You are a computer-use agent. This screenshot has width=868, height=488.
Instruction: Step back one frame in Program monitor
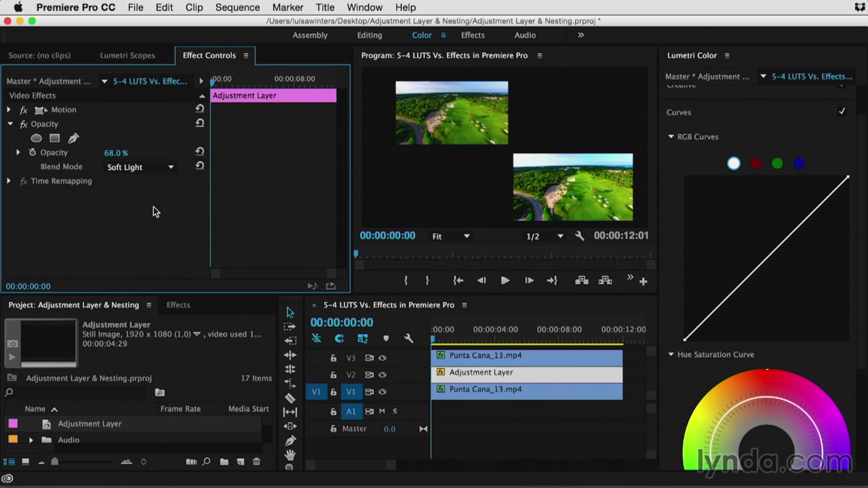coord(481,281)
